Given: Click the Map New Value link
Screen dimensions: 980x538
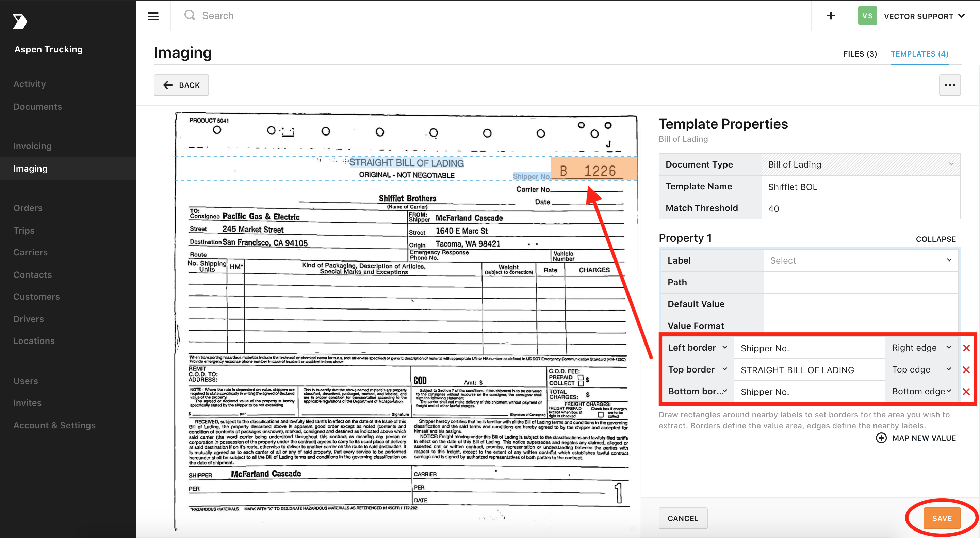Looking at the screenshot, I should click(x=924, y=438).
